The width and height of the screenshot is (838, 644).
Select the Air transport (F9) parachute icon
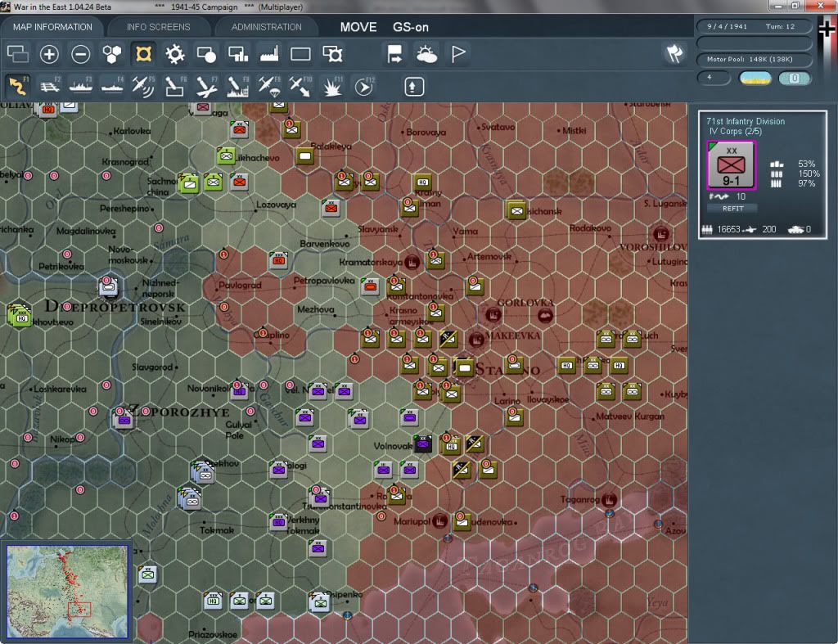pyautogui.click(x=269, y=86)
